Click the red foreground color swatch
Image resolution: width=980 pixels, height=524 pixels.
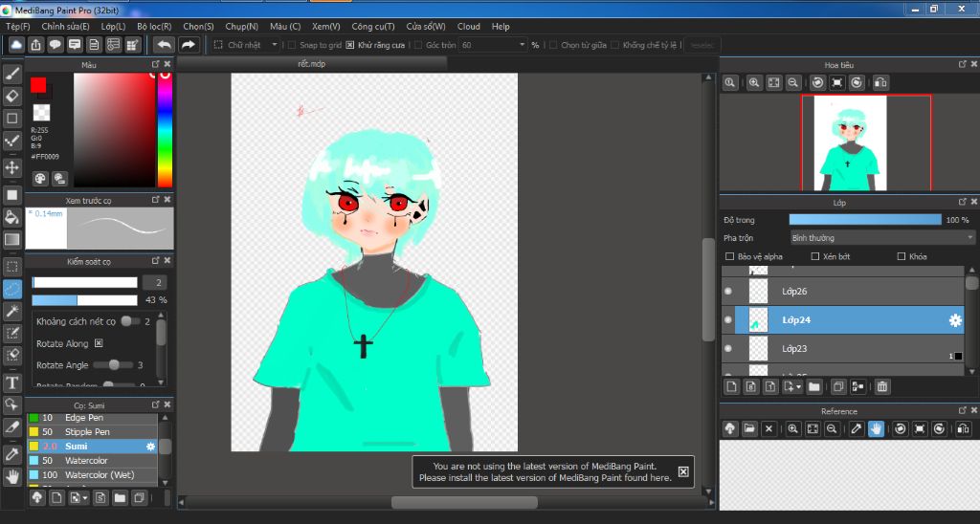click(38, 85)
